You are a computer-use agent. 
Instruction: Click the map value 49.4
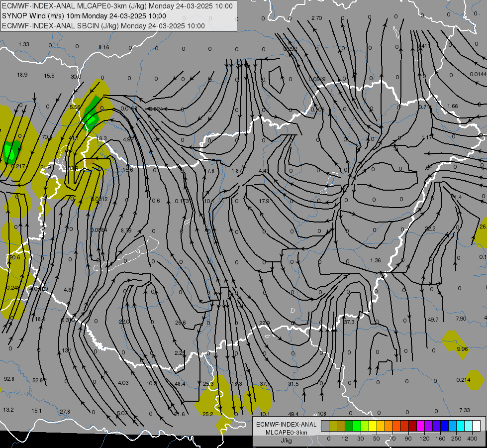293,414
